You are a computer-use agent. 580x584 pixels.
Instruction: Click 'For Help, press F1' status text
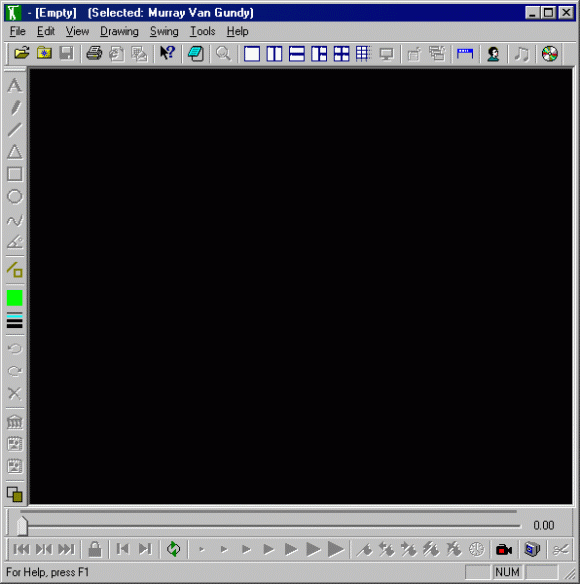pos(48,572)
